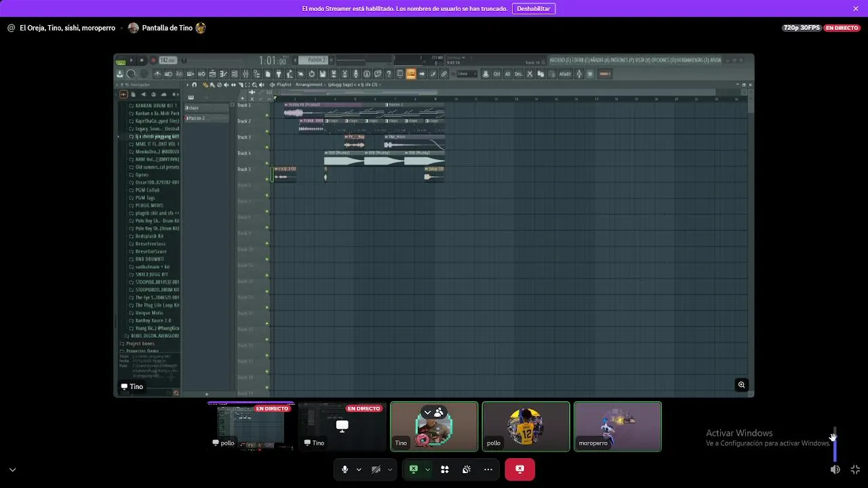The image size is (868, 488).
Task: Click the microphone toolbar icon in FL Studio
Action: (356, 74)
